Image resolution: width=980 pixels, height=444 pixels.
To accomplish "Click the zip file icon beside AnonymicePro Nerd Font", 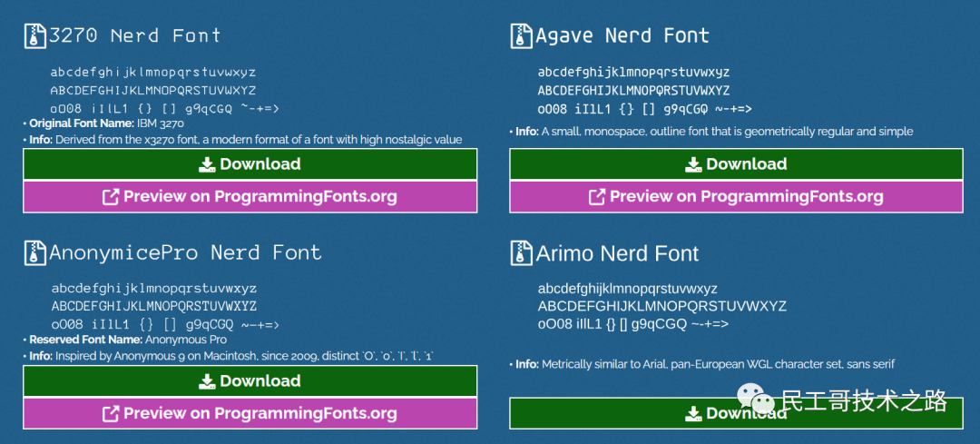I will [35, 252].
